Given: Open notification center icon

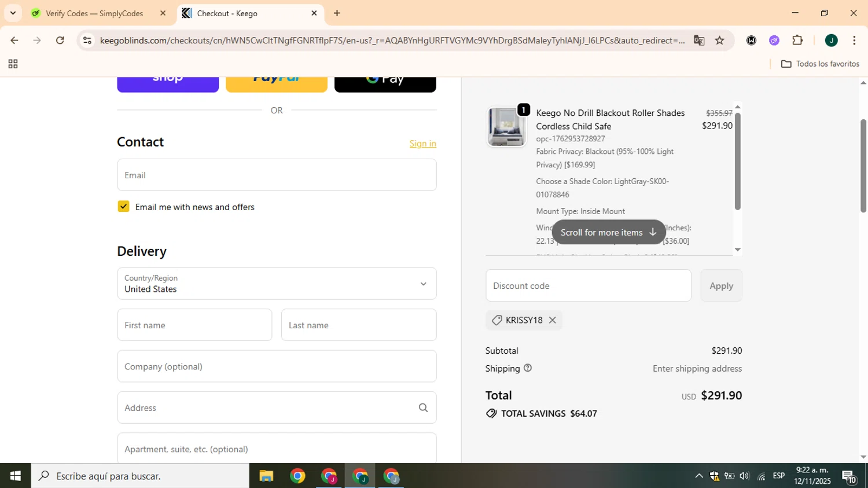Looking at the screenshot, I should [x=849, y=476].
